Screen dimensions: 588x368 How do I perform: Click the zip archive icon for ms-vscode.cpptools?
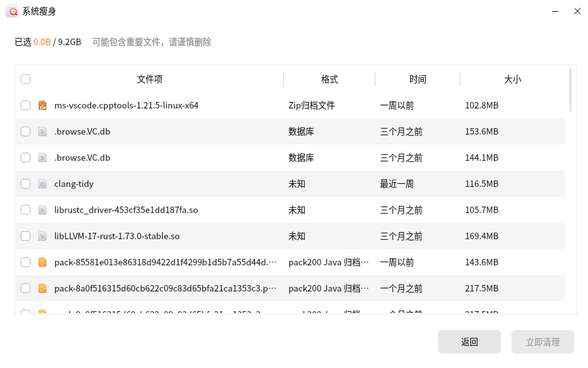click(x=43, y=105)
